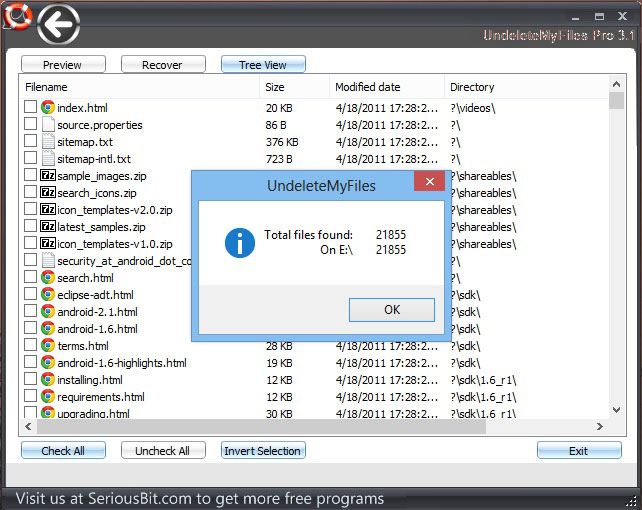This screenshot has height=510, width=642.
Task: Click the back arrow icon
Action: pyautogui.click(x=58, y=25)
